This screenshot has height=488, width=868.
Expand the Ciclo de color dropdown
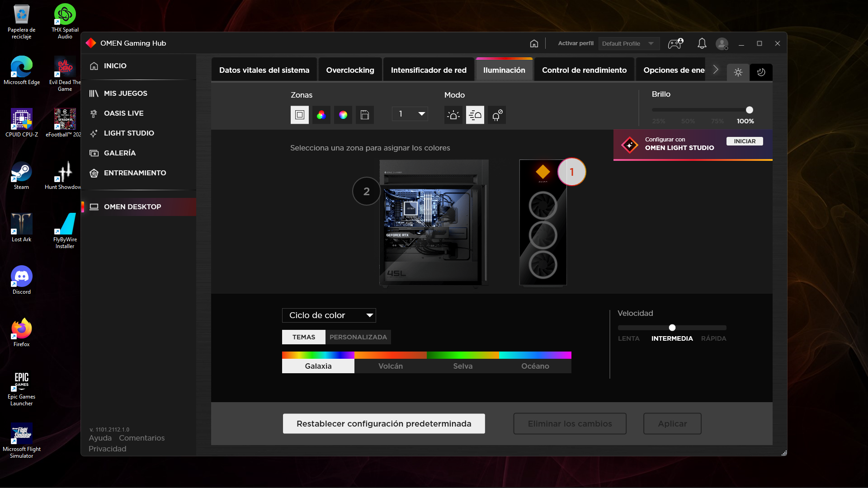(x=329, y=315)
